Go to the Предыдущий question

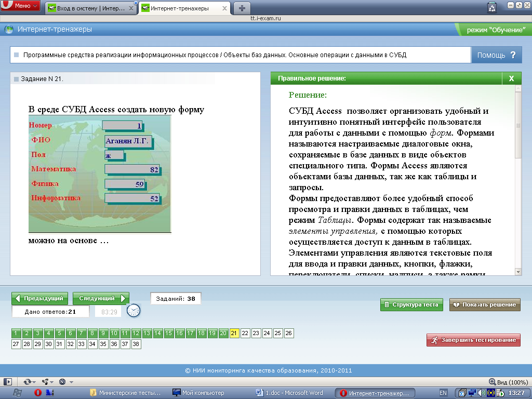point(39,298)
